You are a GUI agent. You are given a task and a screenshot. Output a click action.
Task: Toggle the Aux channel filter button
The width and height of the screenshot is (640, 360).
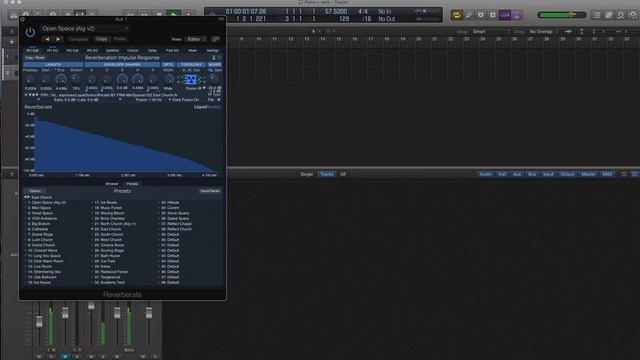coord(517,174)
